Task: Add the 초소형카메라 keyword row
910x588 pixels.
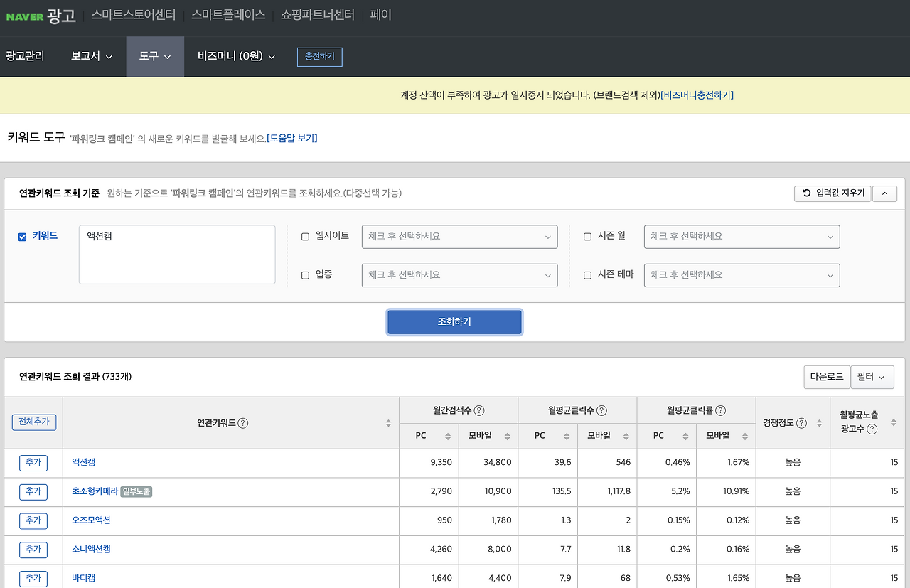Action: [x=33, y=492]
